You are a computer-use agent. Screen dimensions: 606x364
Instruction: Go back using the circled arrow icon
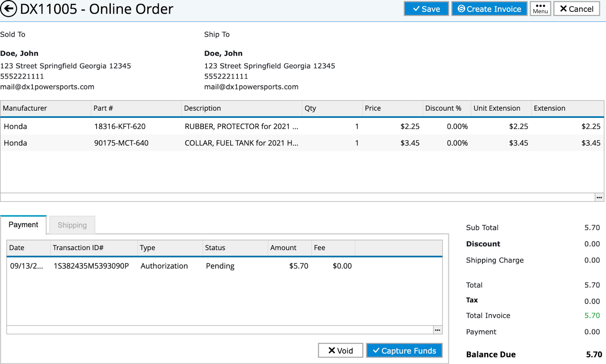(x=9, y=9)
